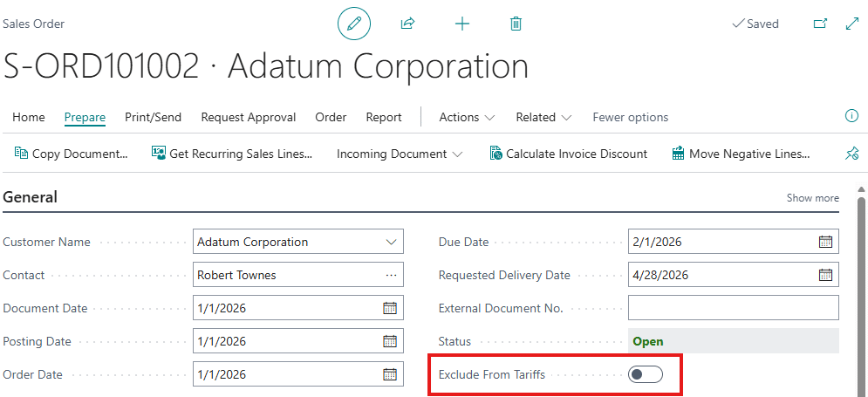868x397 pixels.
Task: Open the Related dropdown menu
Action: (543, 117)
